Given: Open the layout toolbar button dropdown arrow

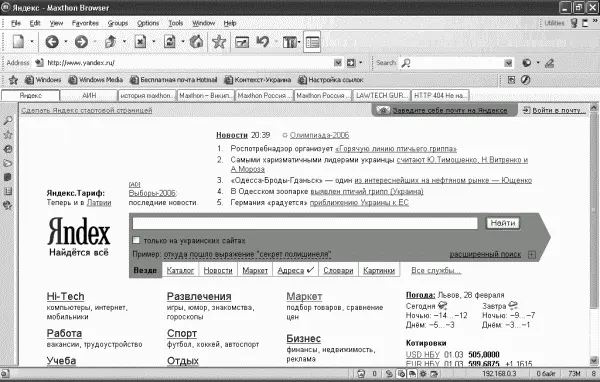Looking at the screenshot, I should point(299,42).
